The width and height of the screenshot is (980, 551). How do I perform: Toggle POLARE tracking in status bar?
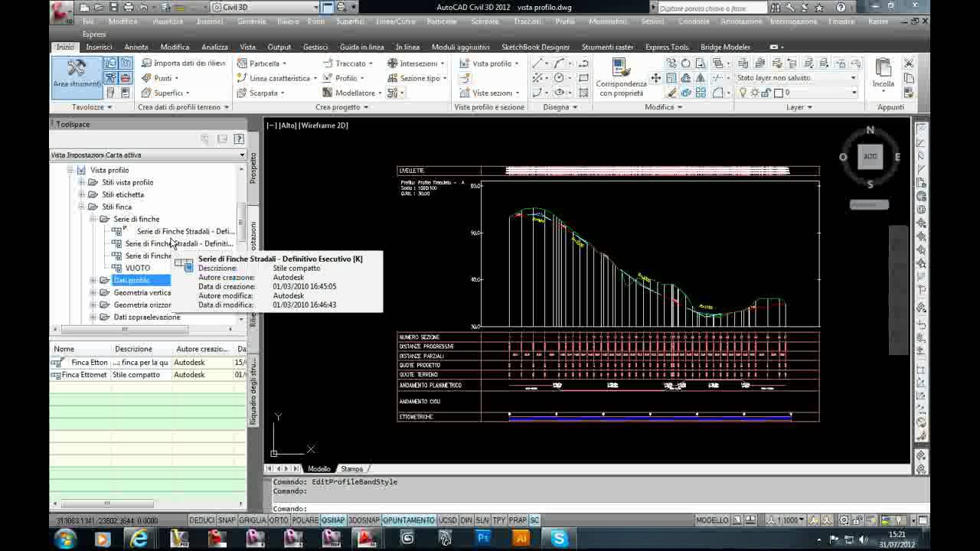tap(305, 520)
